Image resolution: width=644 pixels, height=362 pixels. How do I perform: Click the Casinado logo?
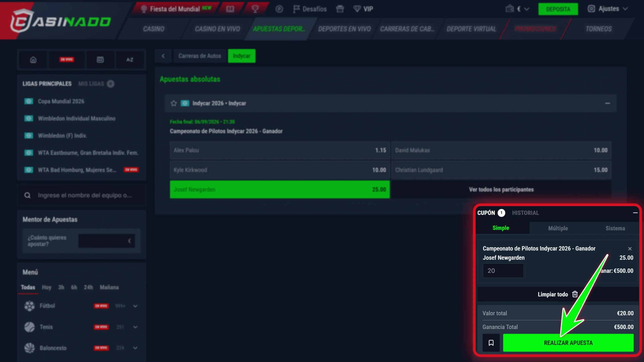pyautogui.click(x=60, y=21)
